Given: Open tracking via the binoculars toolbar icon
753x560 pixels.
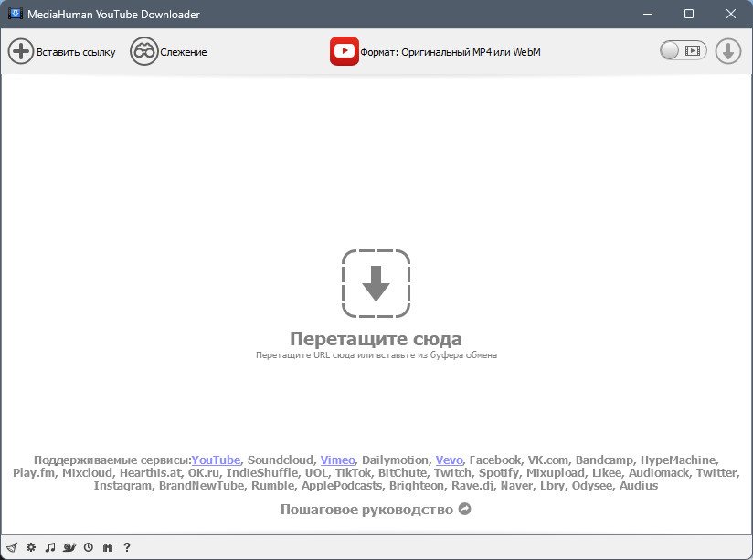Looking at the screenshot, I should tap(143, 51).
